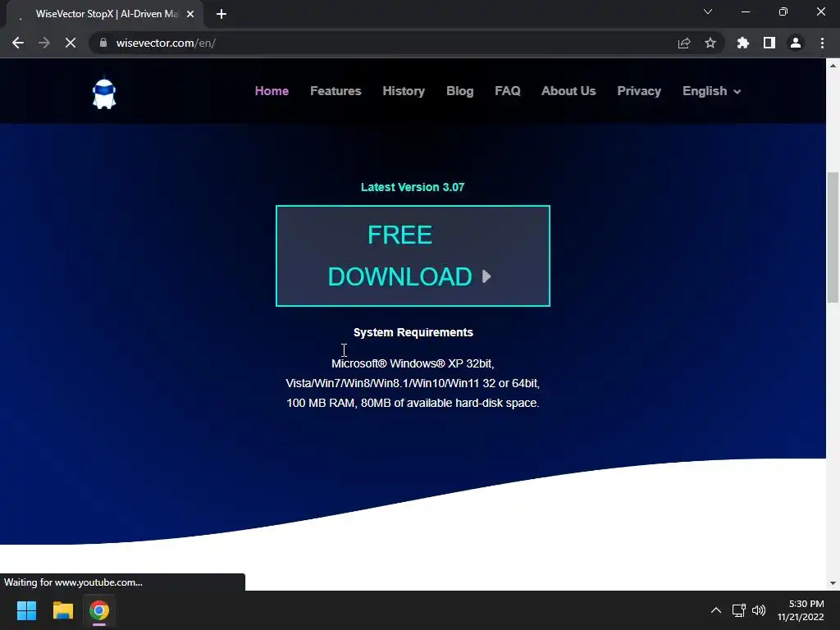Open the tab search chevron
The image size is (840, 630).
pos(708,11)
